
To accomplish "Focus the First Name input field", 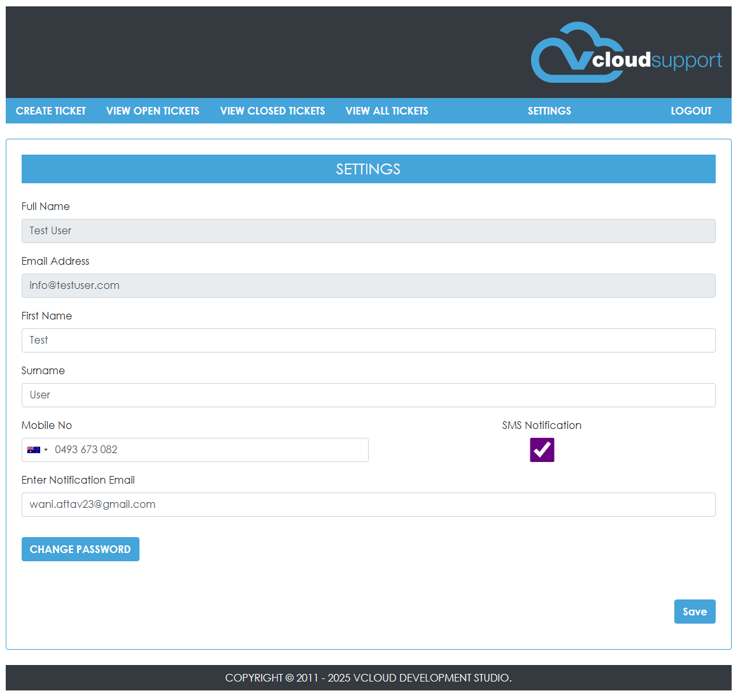I will pyautogui.click(x=368, y=340).
